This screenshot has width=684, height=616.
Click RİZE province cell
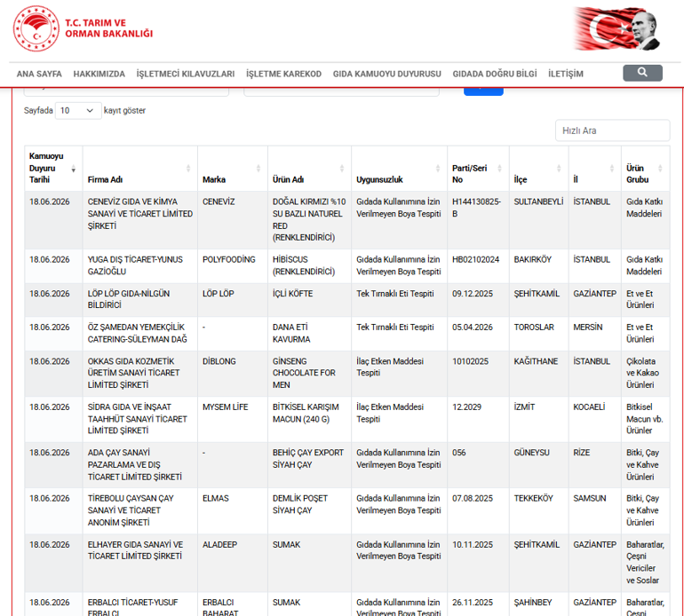tap(595, 465)
